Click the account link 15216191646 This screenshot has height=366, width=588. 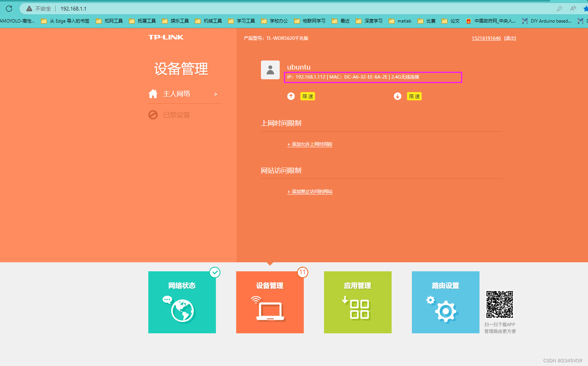click(486, 38)
